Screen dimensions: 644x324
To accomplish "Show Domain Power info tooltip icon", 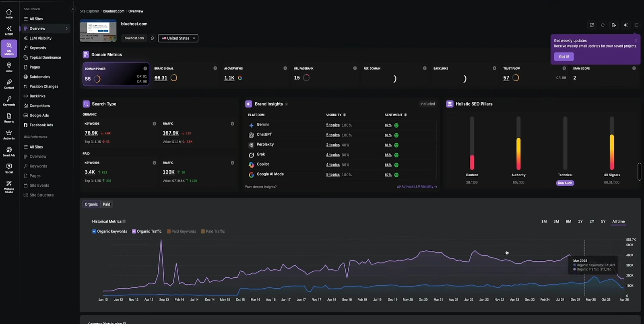I will pos(145,68).
